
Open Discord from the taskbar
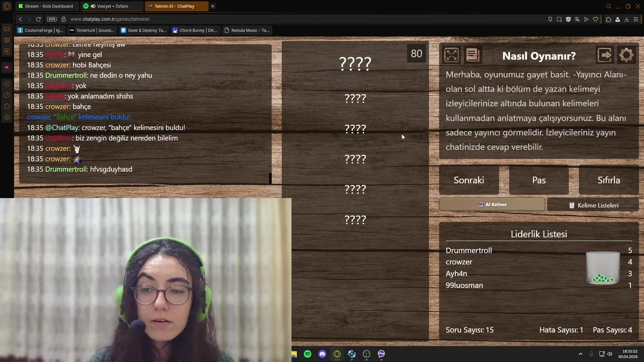322,354
